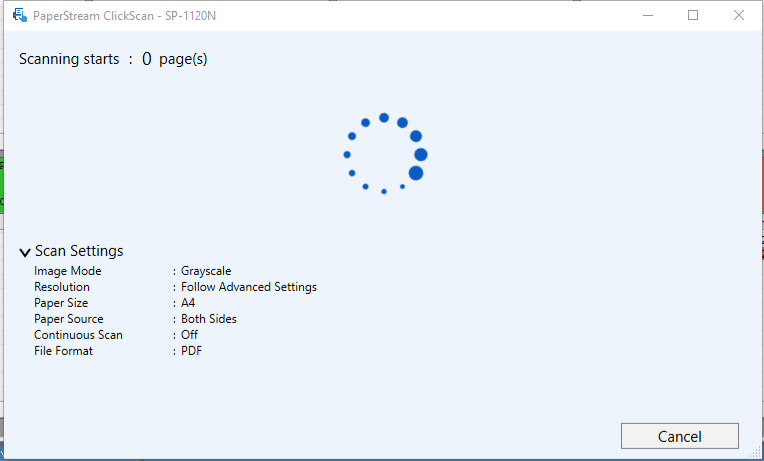The image size is (764, 461).
Task: Click the Continuous Scan label
Action: point(78,335)
